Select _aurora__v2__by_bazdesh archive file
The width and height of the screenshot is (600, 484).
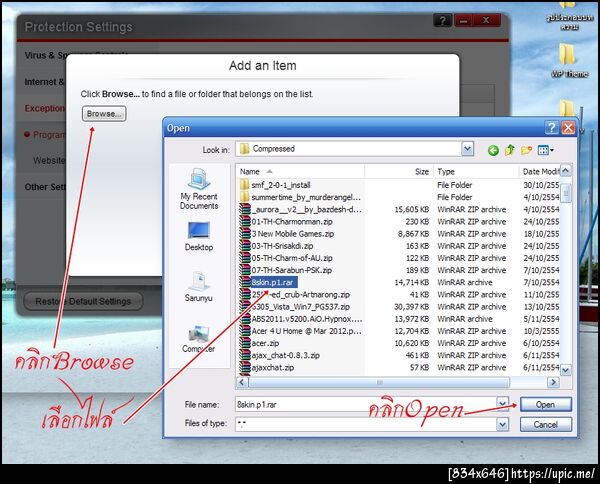(x=300, y=210)
